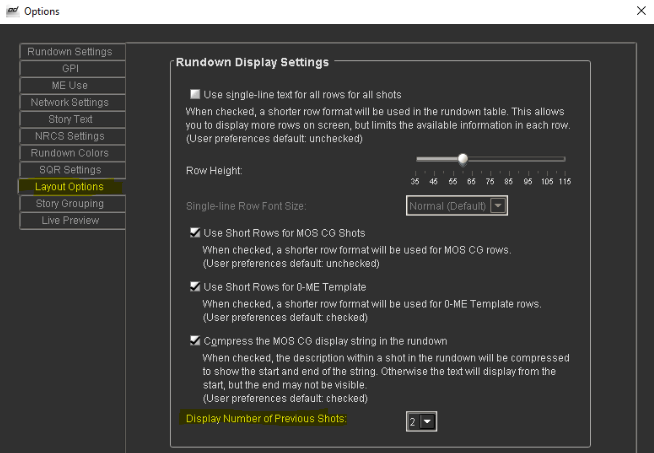The height and width of the screenshot is (453, 654).
Task: Open the Rundown Colors tab
Action: pos(70,153)
